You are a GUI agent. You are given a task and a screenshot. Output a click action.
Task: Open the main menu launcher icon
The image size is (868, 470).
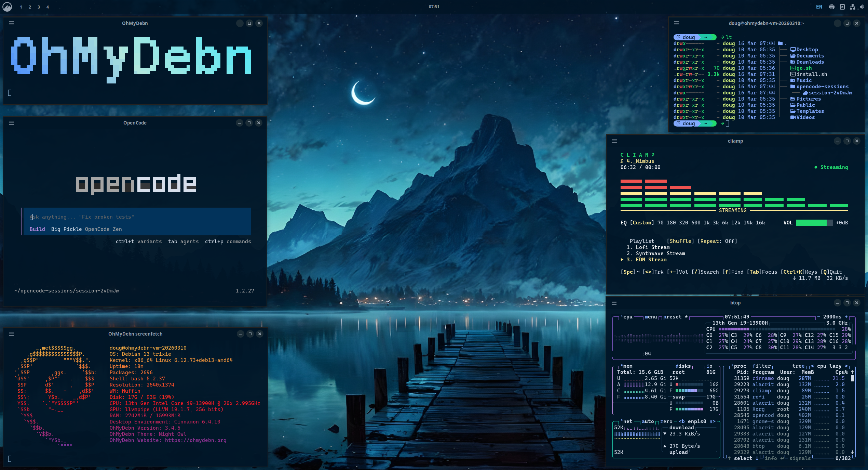(7, 6)
